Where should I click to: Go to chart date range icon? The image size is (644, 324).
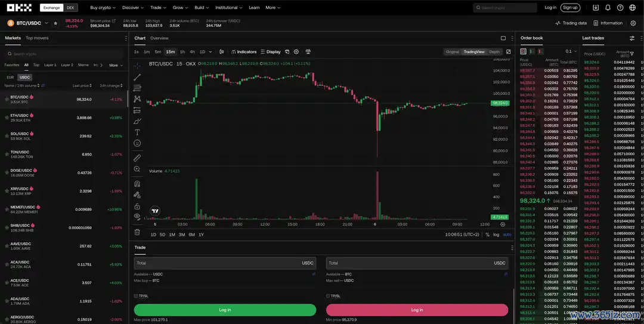point(287,52)
